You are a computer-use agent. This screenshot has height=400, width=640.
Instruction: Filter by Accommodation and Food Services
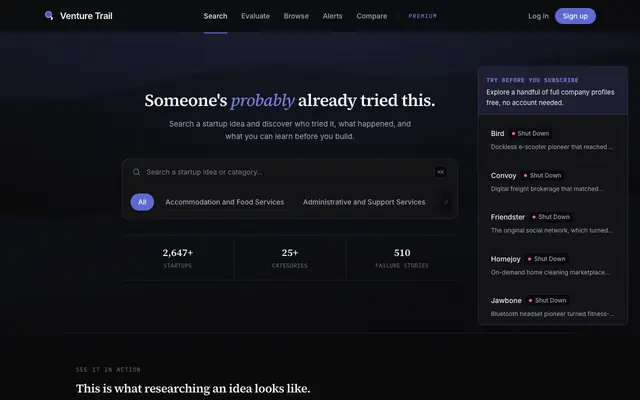(224, 202)
